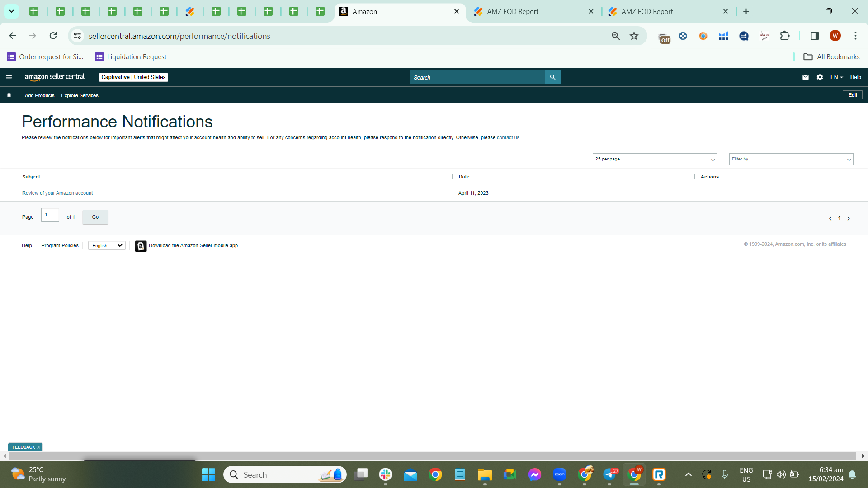Viewport: 868px width, 488px height.
Task: Click the Seller Central search field
Action: (x=477, y=77)
